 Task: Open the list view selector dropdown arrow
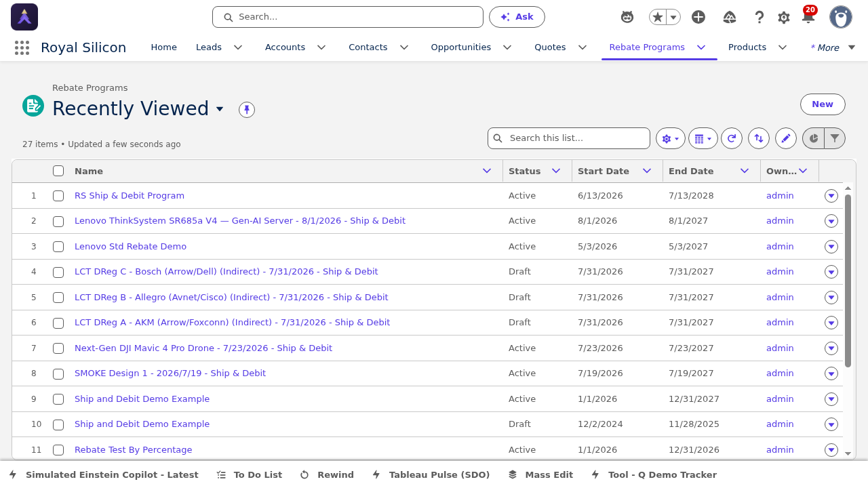point(220,109)
